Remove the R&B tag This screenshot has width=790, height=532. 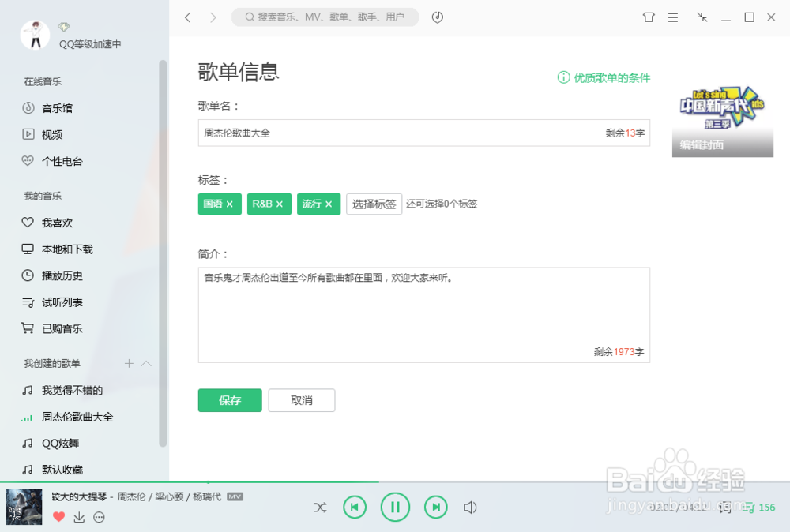click(281, 204)
